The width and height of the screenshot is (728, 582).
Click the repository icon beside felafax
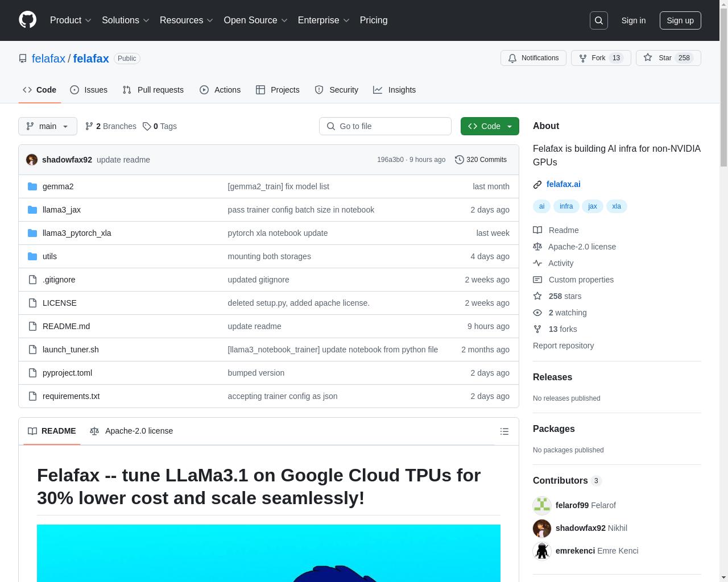pyautogui.click(x=23, y=59)
